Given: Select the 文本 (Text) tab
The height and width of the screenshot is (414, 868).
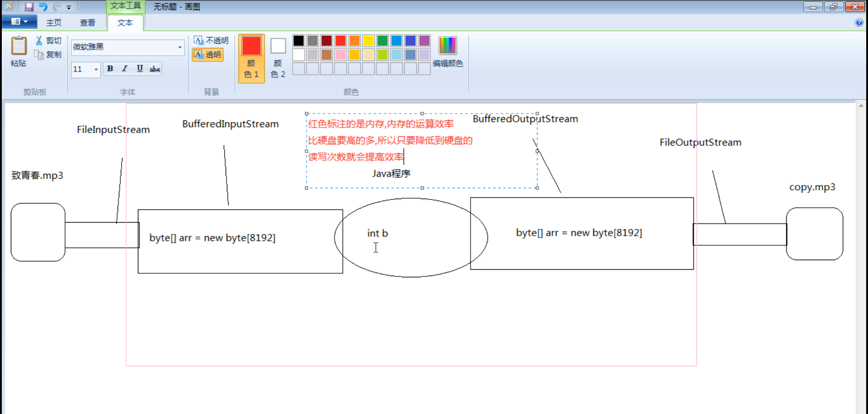Looking at the screenshot, I should pos(125,23).
